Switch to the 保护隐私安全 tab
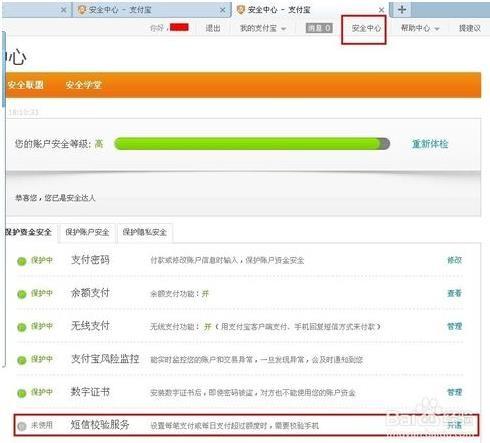This screenshot has height=443, width=490. [x=145, y=232]
